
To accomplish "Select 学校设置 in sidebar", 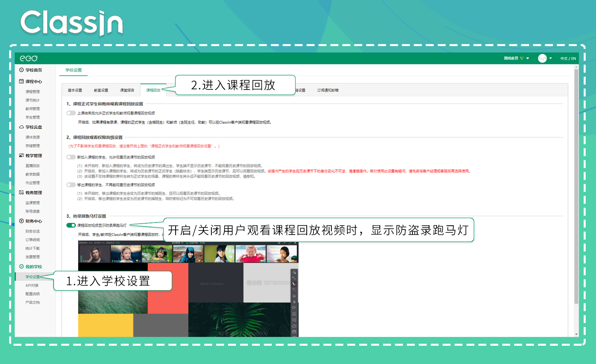I will pyautogui.click(x=33, y=277).
